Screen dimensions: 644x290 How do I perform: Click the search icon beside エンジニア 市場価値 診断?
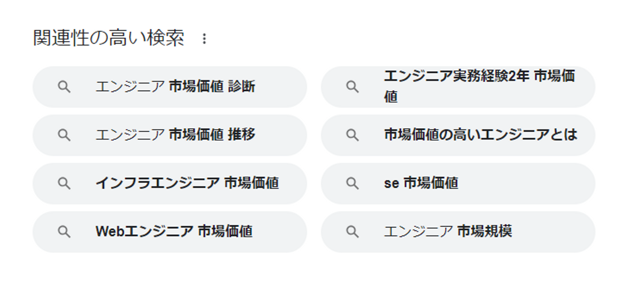[64, 87]
